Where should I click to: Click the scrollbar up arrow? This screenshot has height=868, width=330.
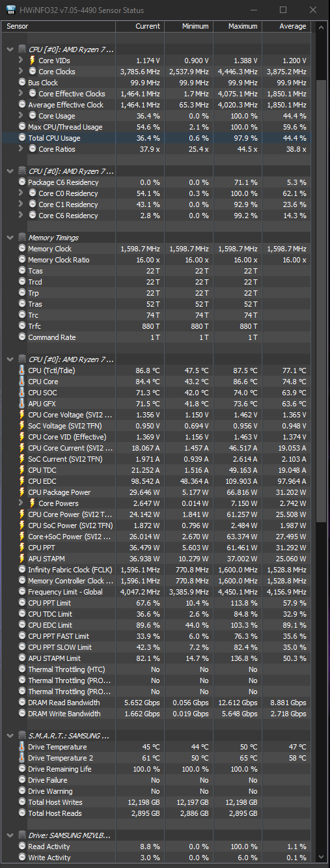pos(320,27)
